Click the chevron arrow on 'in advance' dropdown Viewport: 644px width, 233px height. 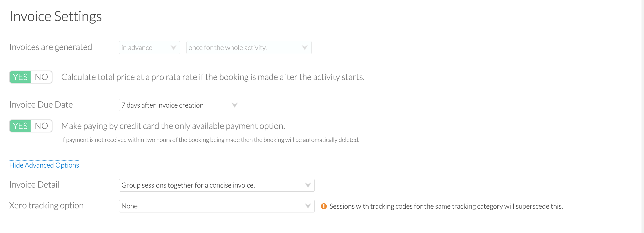(x=173, y=48)
